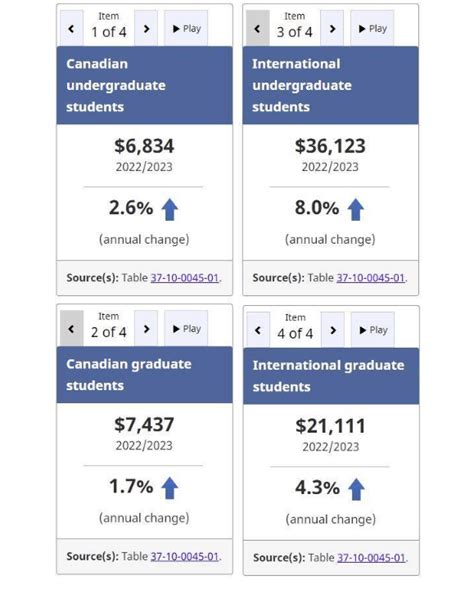Play the International undergraduate students carousel

click(372, 28)
